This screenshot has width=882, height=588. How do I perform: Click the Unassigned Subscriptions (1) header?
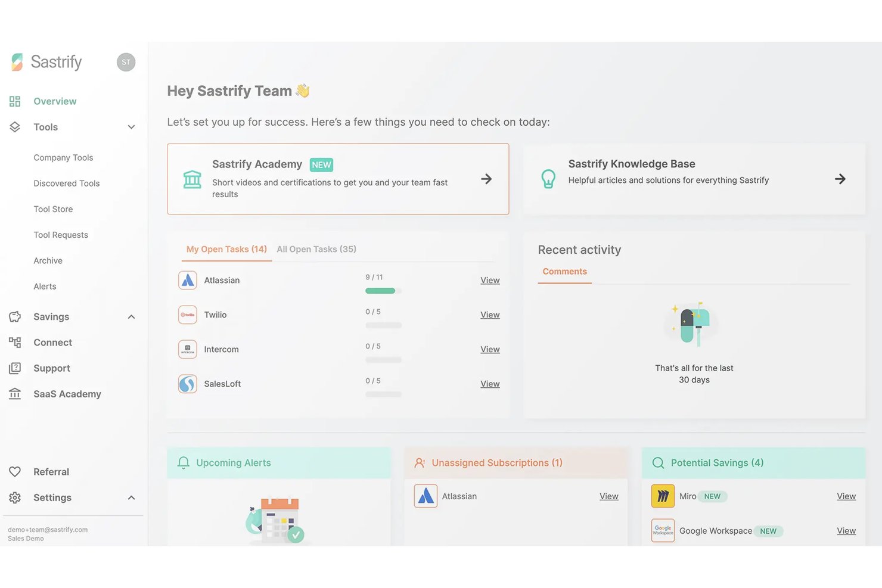[x=516, y=463]
